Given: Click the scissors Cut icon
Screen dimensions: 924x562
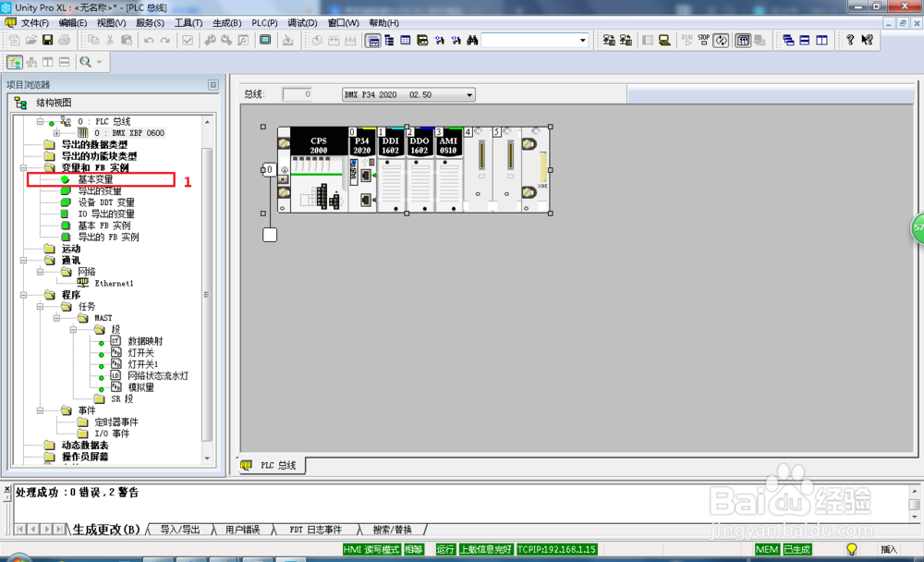Looking at the screenshot, I should 110,40.
